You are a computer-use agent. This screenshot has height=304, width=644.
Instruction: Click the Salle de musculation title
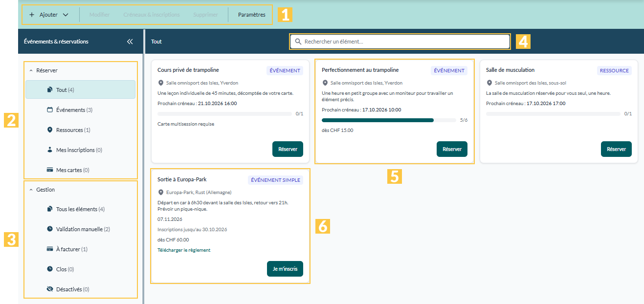[x=510, y=70]
